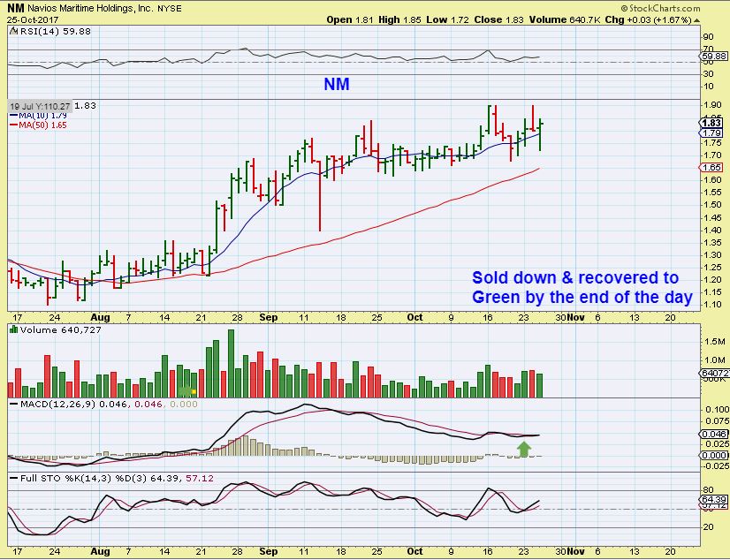Image resolution: width=730 pixels, height=560 pixels.
Task: Click the Nov label on the bottom date axis
Action: 576,551
